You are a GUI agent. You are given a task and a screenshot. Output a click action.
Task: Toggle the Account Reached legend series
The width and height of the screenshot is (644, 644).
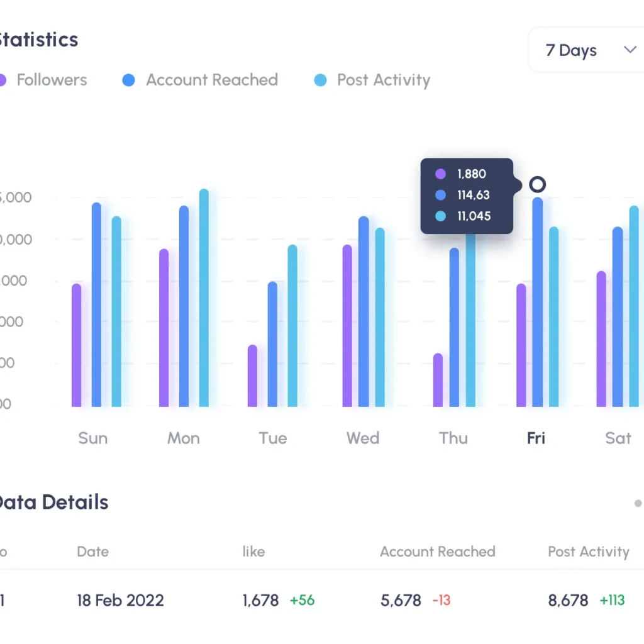[211, 80]
